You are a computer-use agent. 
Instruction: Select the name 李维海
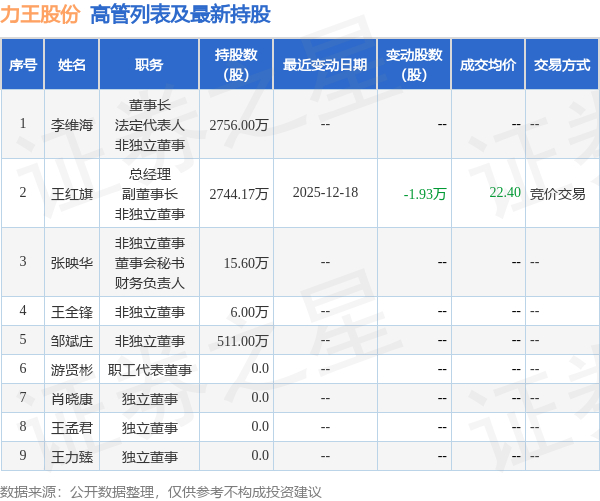72,125
